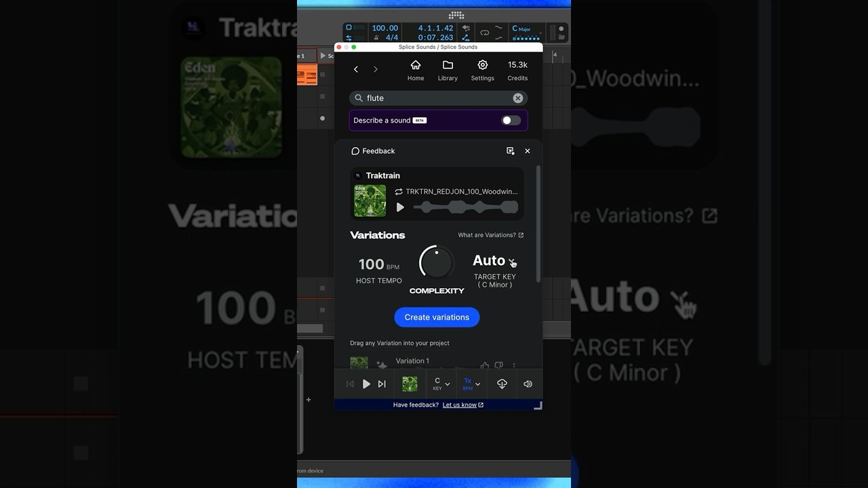Screen dimensions: 868x488
Task: Open the Traktrain label name
Action: pyautogui.click(x=383, y=176)
